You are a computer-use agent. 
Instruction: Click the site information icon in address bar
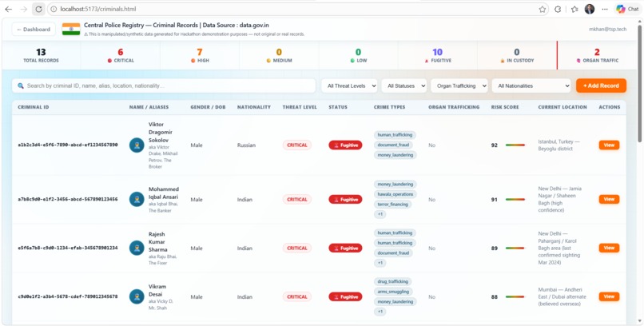pyautogui.click(x=54, y=9)
